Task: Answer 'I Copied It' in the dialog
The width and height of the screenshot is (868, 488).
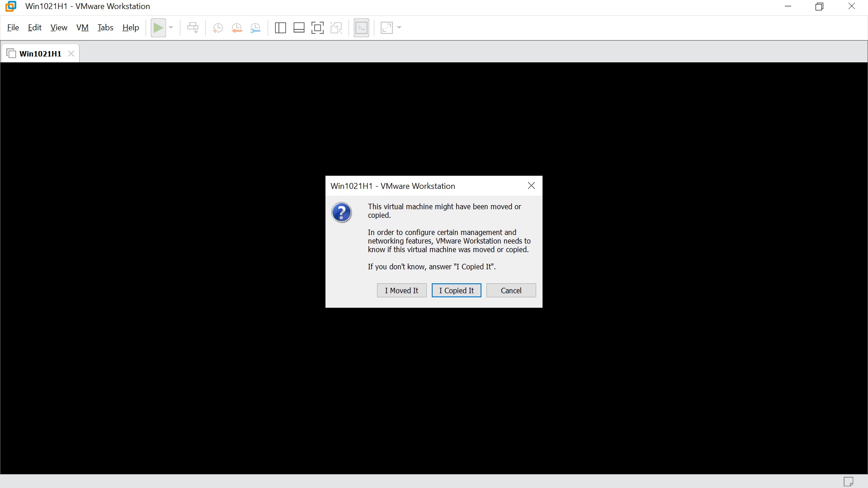Action: click(456, 290)
